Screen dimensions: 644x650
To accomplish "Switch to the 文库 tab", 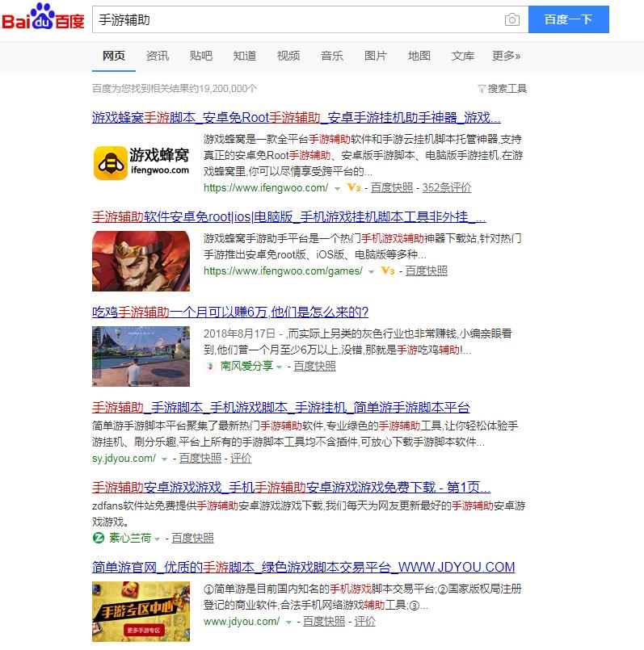I will coord(463,56).
